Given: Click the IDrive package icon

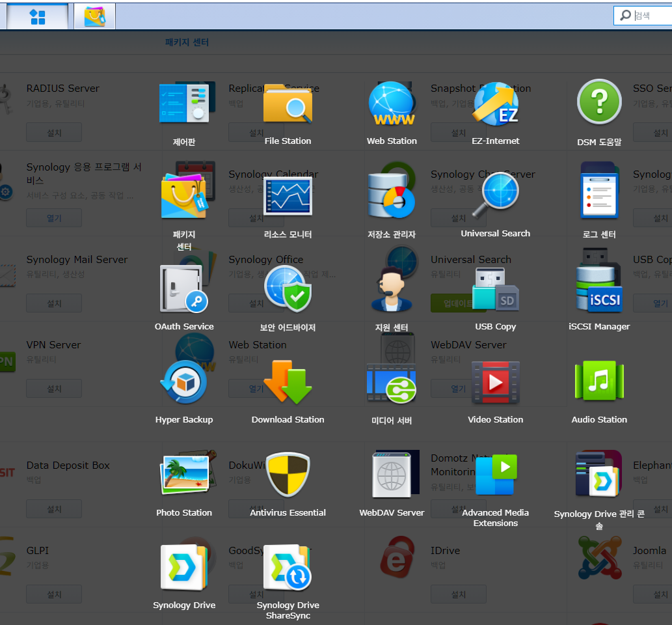Looking at the screenshot, I should pos(397,557).
